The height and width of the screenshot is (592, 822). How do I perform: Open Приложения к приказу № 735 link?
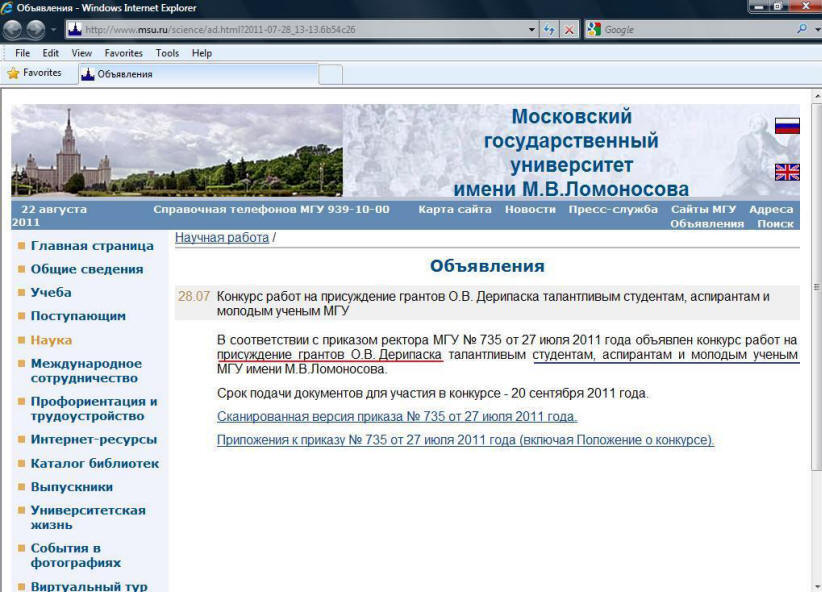[466, 439]
